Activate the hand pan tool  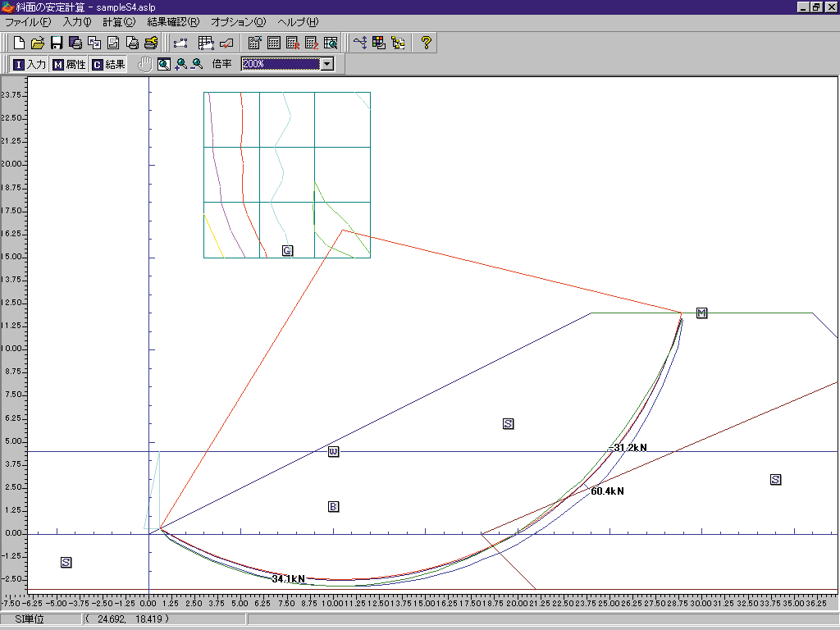(x=145, y=64)
